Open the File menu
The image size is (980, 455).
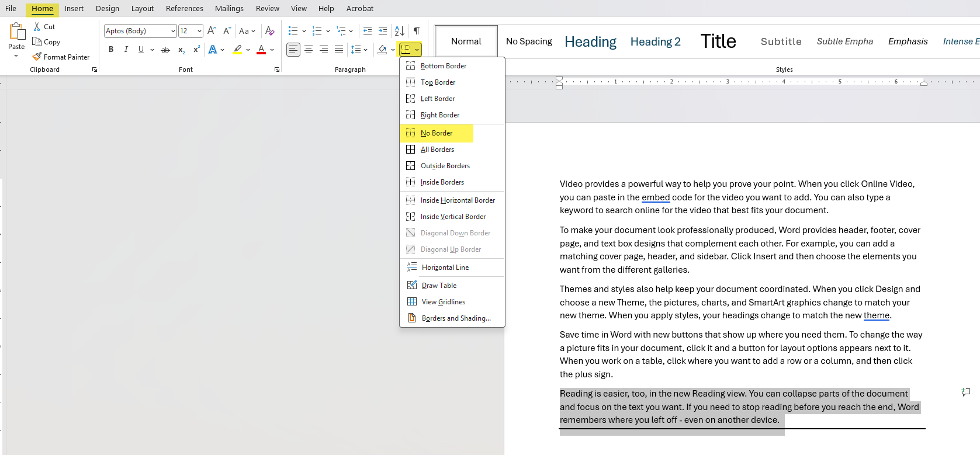(11, 8)
